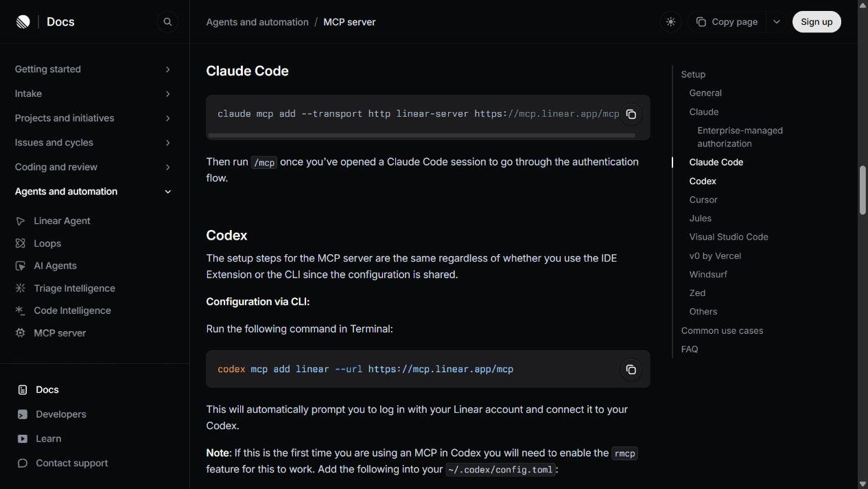This screenshot has height=489, width=868.
Task: Click the Sign up button
Action: coord(817,22)
